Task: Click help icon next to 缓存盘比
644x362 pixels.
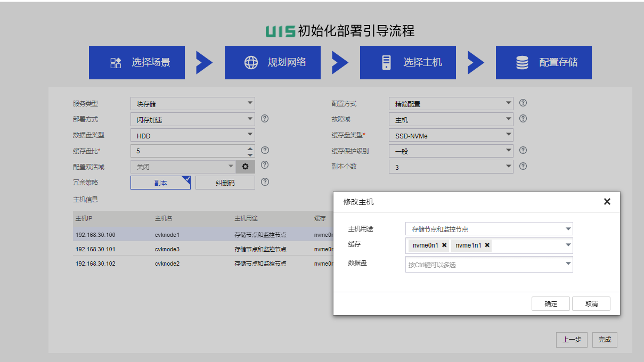Action: pos(265,151)
